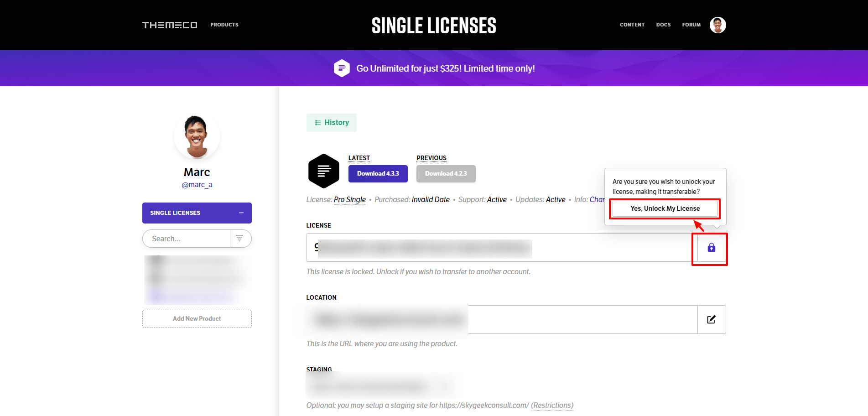Click the Themeco logo
This screenshot has width=868, height=416.
point(169,25)
